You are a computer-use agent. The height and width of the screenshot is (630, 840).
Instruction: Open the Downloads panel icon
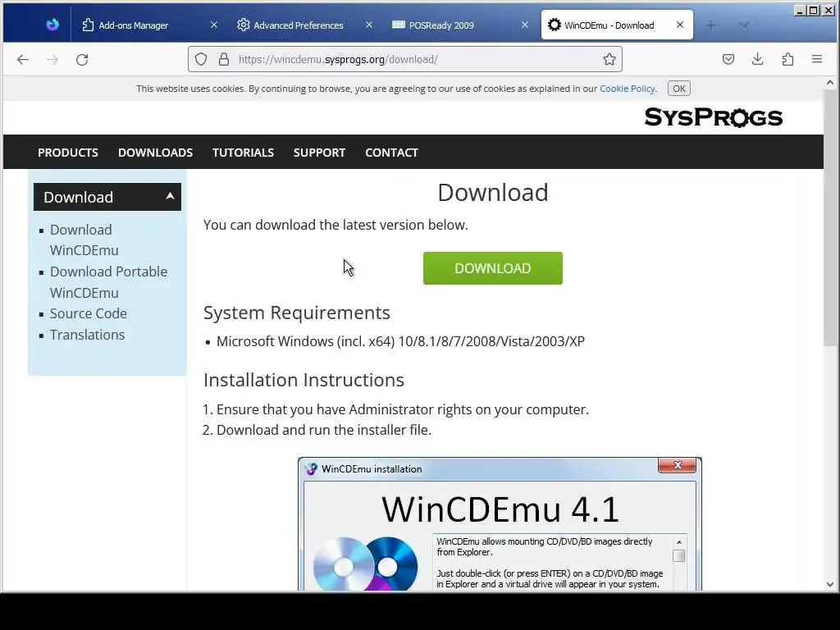(757, 59)
